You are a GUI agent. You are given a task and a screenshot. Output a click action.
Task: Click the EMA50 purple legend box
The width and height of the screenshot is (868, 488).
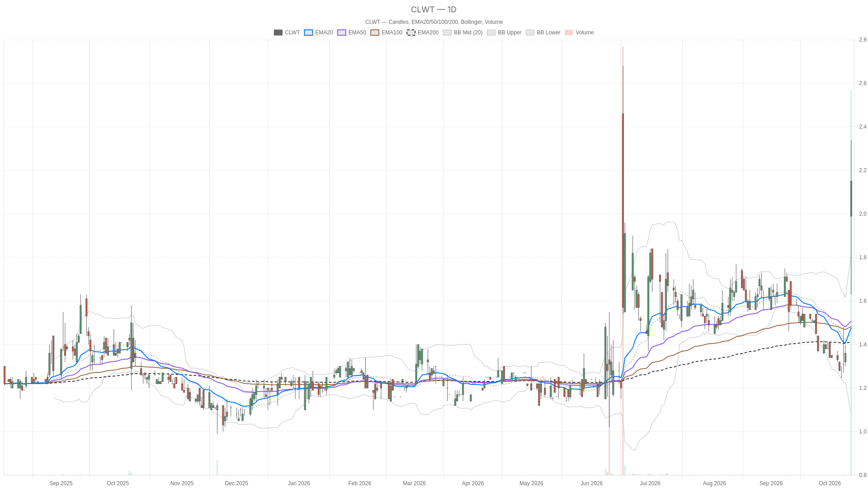[x=342, y=33]
